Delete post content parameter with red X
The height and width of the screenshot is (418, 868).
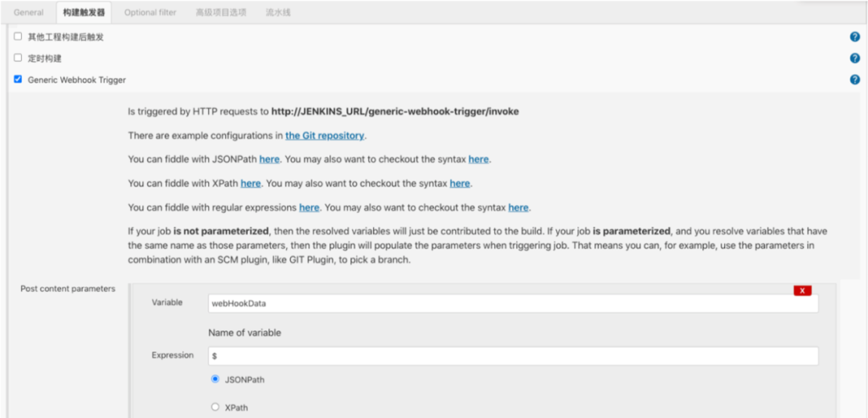(x=802, y=291)
